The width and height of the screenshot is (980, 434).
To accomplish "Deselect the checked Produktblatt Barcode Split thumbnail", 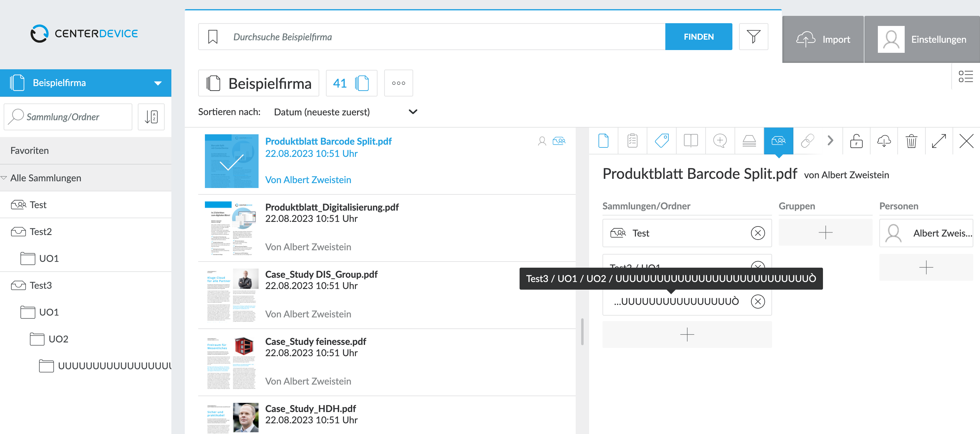I will (x=232, y=161).
